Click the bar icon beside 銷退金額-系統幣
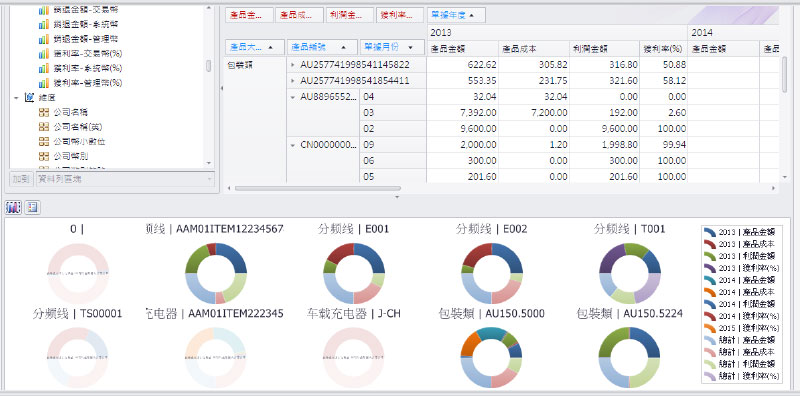Screen dimensions: 800x396 44,24
